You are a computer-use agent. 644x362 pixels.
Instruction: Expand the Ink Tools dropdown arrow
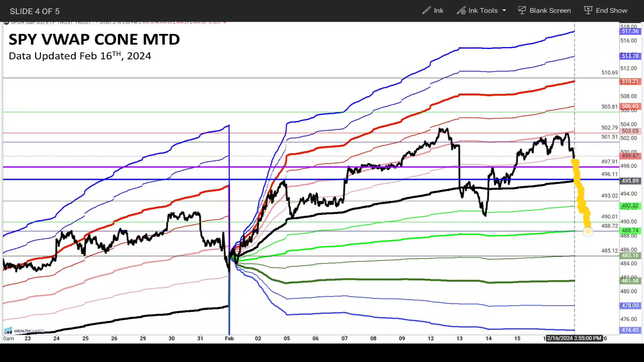coord(504,10)
